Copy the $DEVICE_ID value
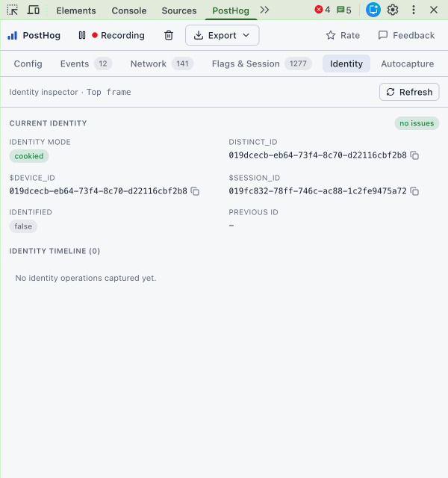Screen dimensions: 448x478 [x=195, y=191]
